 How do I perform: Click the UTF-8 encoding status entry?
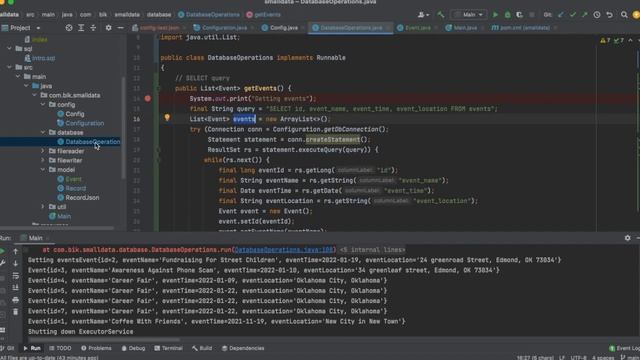pos(578,358)
